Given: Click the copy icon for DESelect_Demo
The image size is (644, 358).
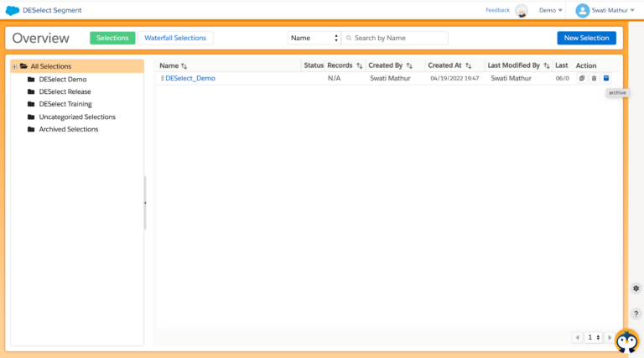Looking at the screenshot, I should coord(582,78).
